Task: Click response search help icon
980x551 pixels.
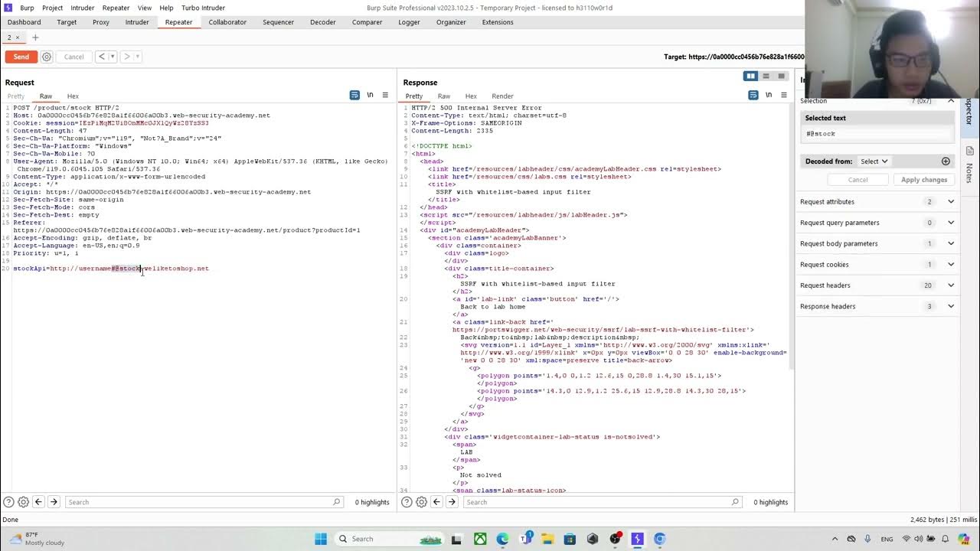Action: click(407, 502)
